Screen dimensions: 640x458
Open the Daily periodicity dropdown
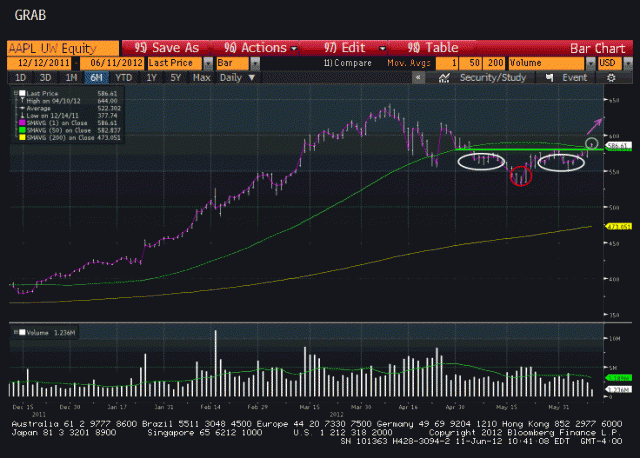[x=237, y=78]
